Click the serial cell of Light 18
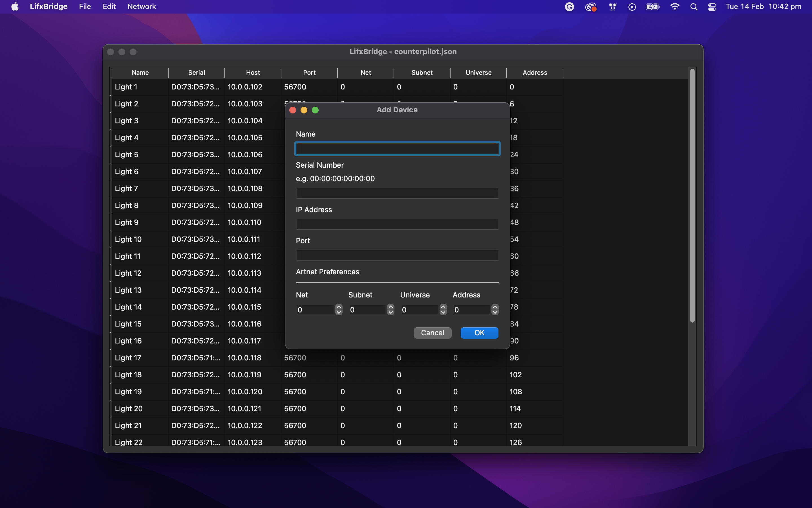 click(x=196, y=375)
